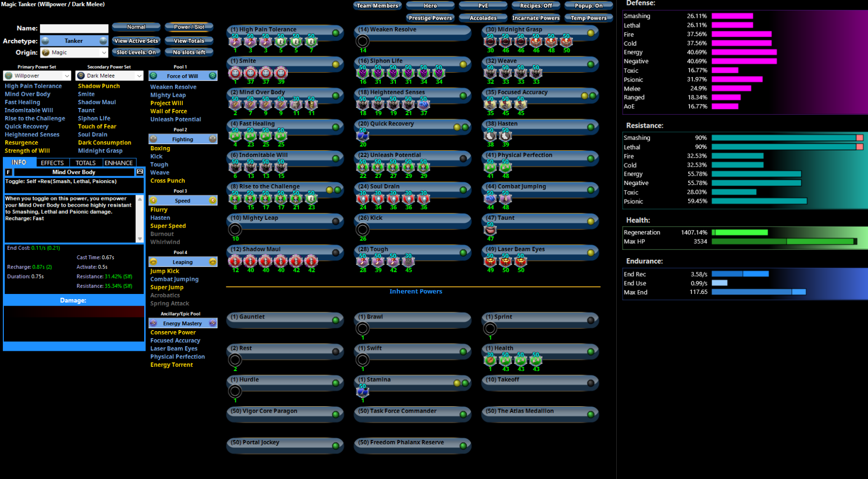The width and height of the screenshot is (868, 479).
Task: Click the empty enhancement slot under Weaken Resolve
Action: click(x=363, y=41)
